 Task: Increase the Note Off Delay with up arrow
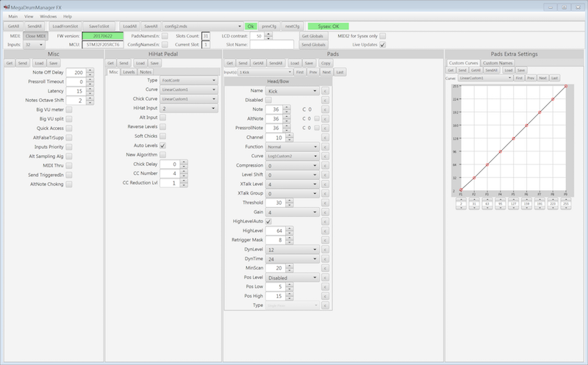click(90, 71)
